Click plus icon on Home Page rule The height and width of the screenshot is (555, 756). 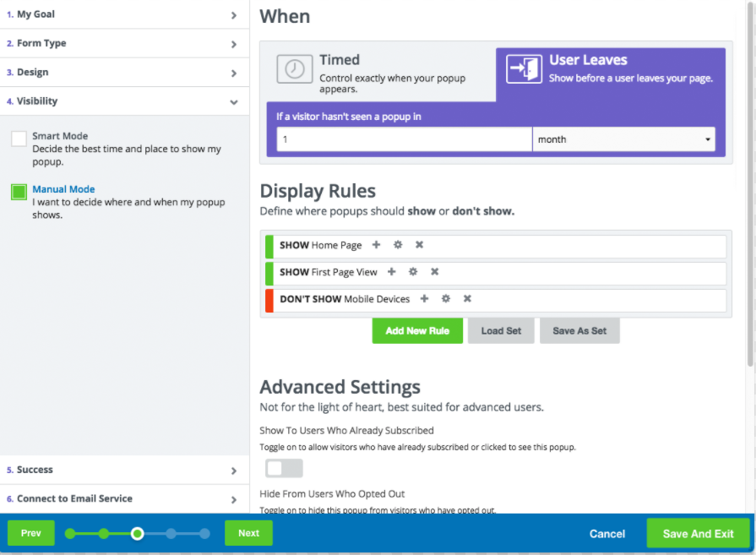click(377, 245)
